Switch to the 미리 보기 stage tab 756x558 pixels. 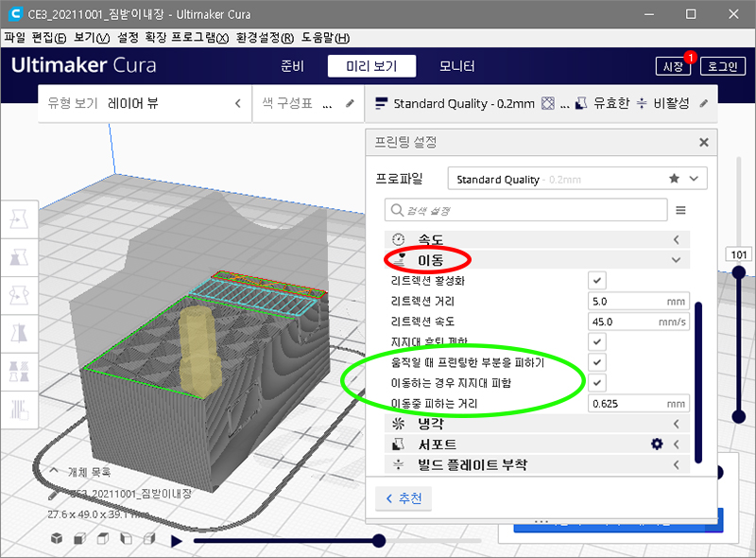coord(371,66)
